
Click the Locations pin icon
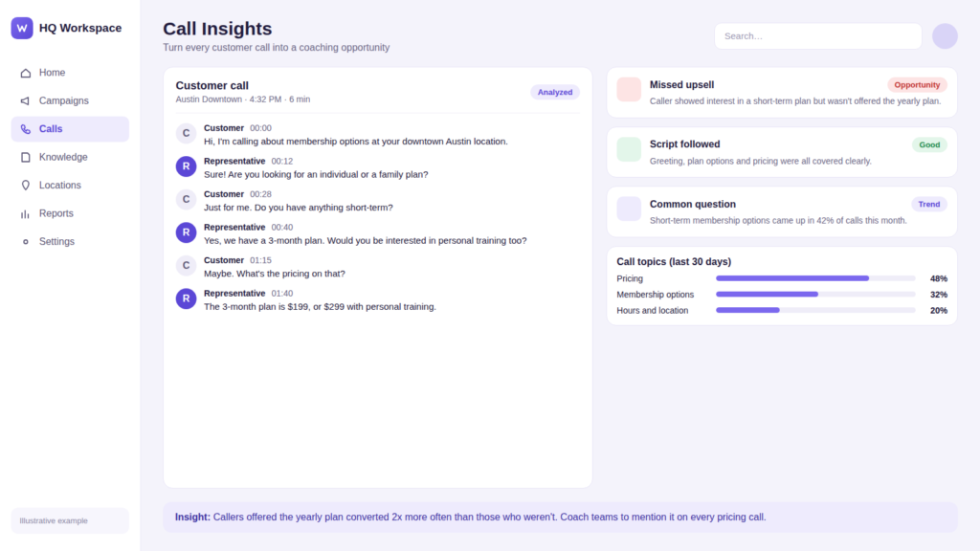(x=25, y=186)
